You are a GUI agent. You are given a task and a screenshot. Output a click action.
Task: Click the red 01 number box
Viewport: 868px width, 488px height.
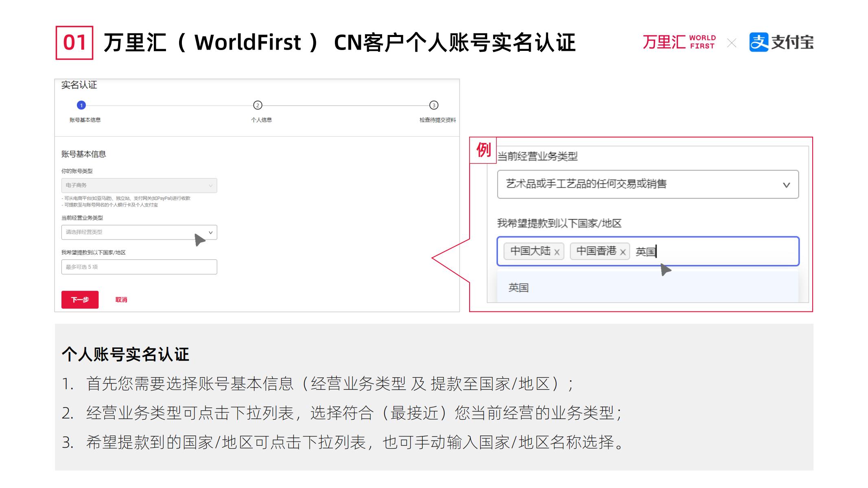coord(74,43)
